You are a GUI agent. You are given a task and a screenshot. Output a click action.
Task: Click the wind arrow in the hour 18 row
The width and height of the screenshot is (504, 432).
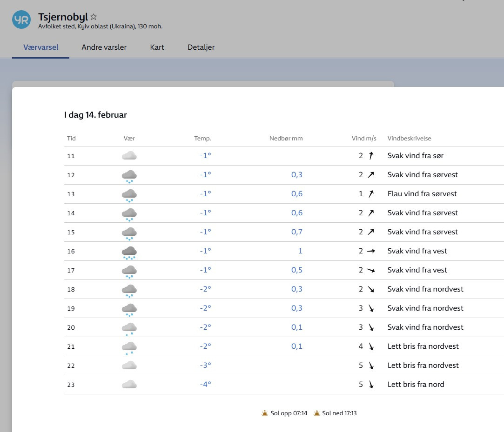pos(371,289)
